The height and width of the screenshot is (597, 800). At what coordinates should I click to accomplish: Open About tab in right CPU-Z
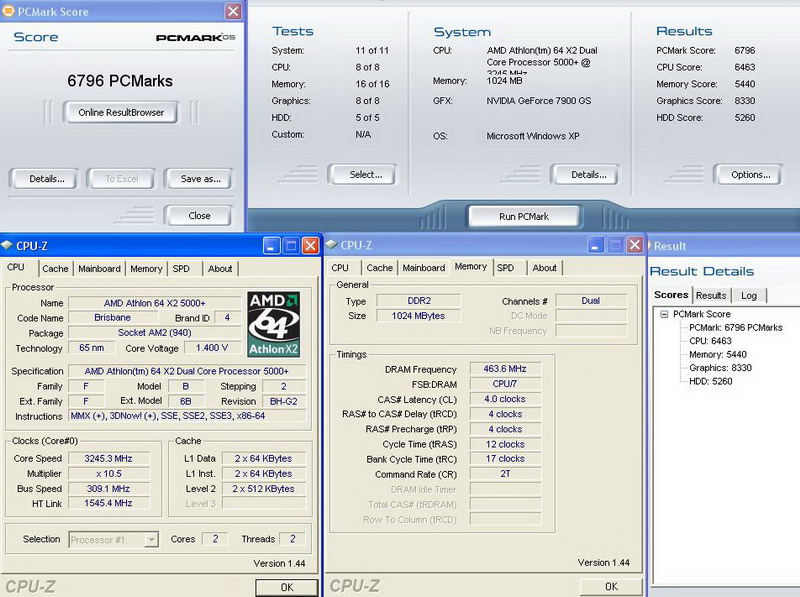point(544,268)
